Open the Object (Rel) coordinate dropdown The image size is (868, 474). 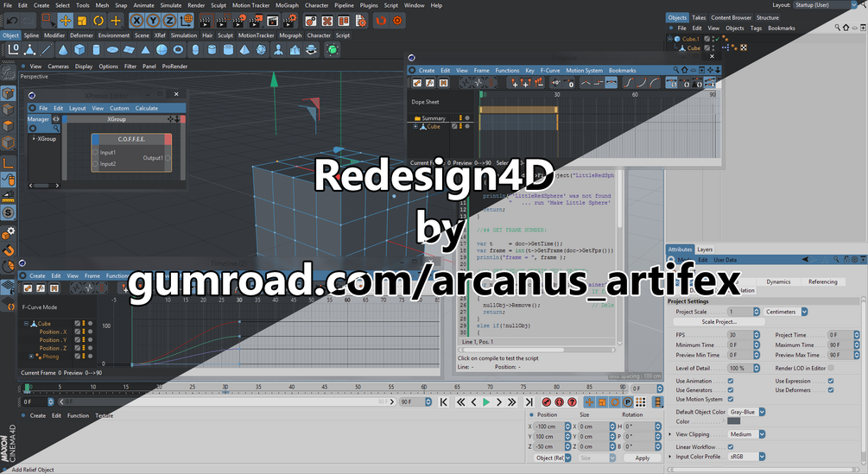click(553, 458)
